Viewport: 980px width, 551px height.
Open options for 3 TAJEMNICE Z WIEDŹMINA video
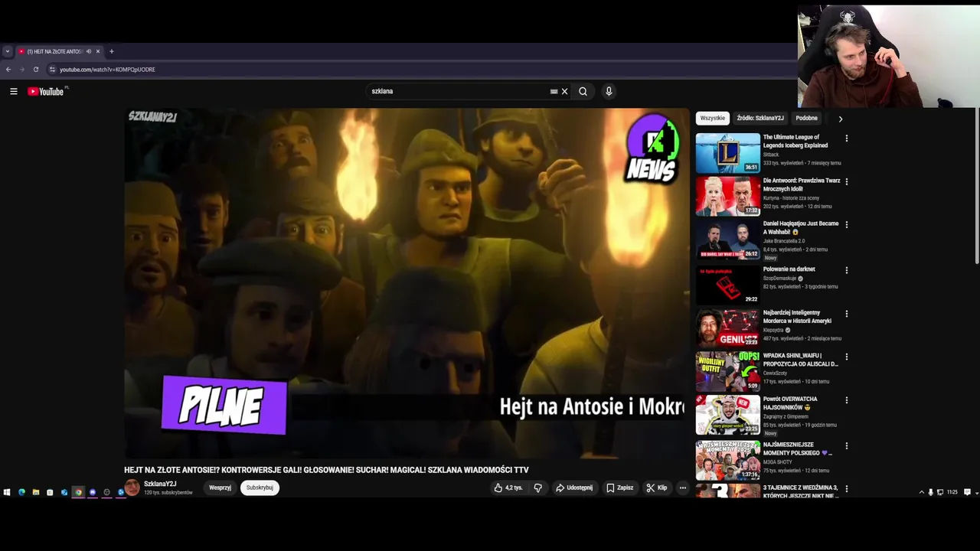tap(846, 488)
